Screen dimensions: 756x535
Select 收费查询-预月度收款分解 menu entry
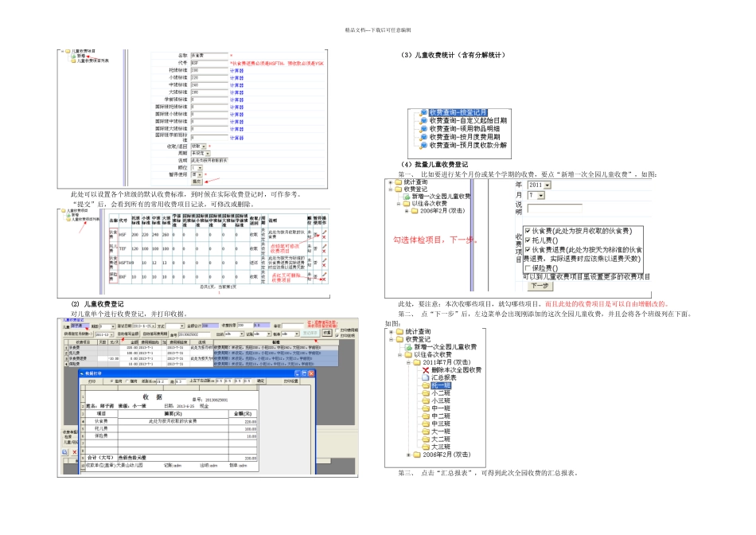[x=468, y=145]
